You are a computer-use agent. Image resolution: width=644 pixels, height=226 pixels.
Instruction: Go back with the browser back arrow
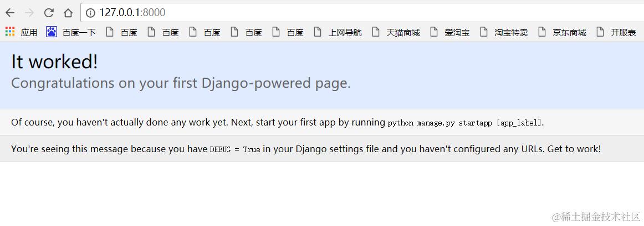coord(10,13)
